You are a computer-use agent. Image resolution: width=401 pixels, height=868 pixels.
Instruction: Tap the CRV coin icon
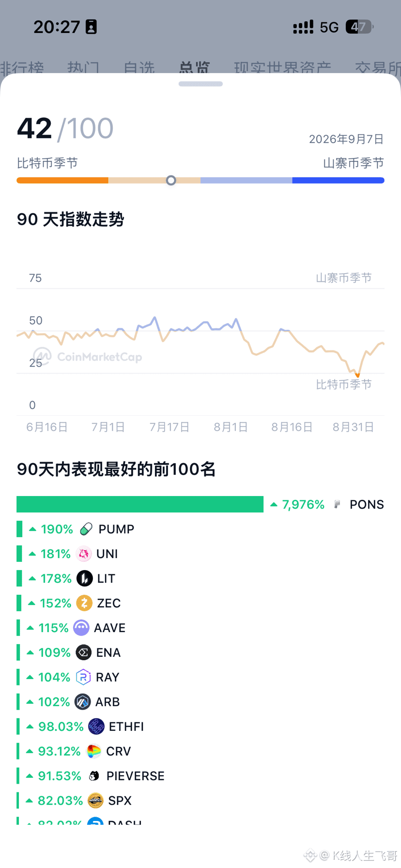click(x=93, y=751)
